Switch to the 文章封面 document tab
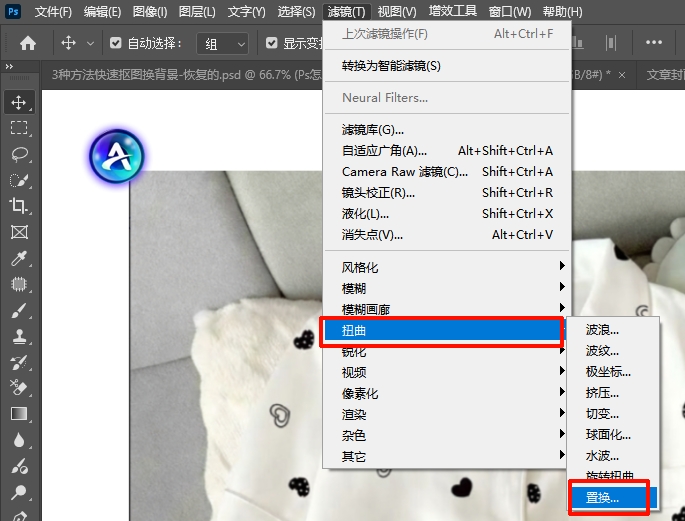 pyautogui.click(x=665, y=74)
